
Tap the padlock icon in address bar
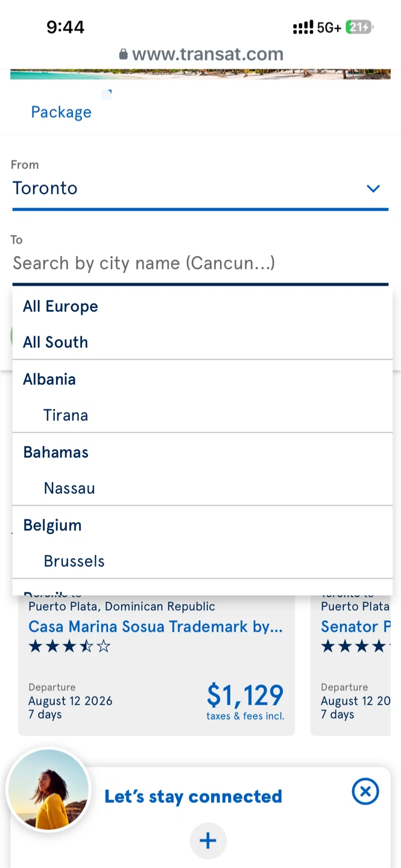click(x=124, y=54)
